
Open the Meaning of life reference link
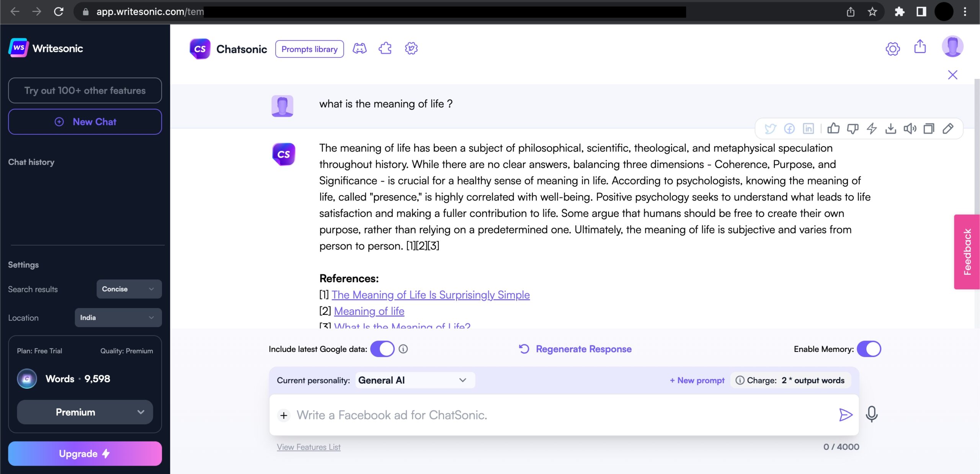(x=369, y=311)
